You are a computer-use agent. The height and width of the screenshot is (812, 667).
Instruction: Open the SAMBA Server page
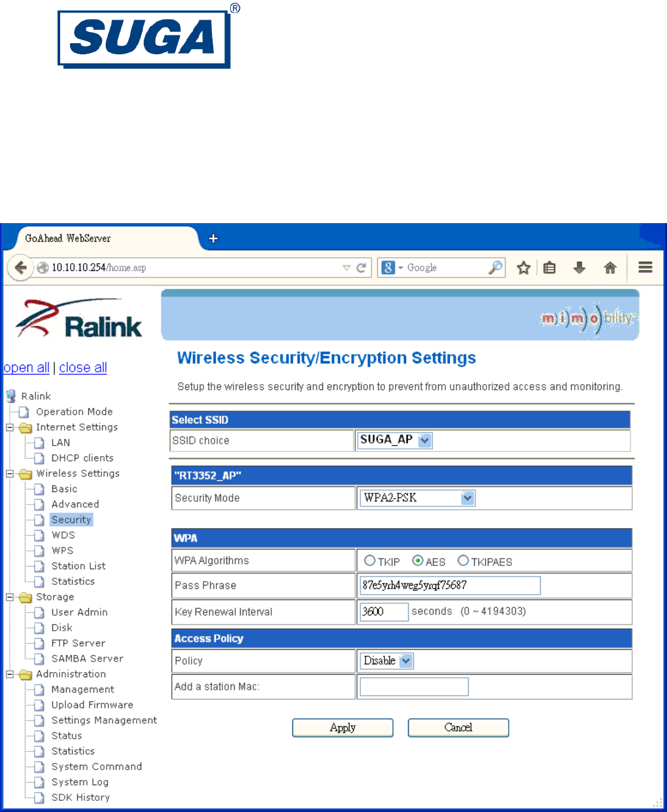pos(88,659)
